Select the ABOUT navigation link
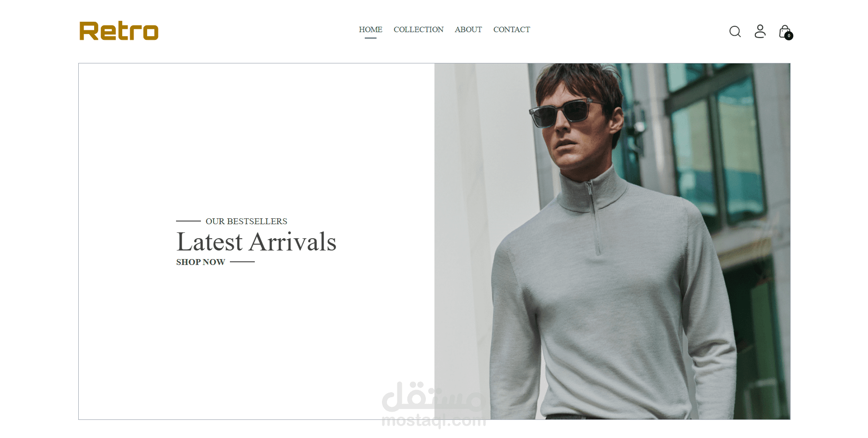The height and width of the screenshot is (438, 868). point(468,29)
